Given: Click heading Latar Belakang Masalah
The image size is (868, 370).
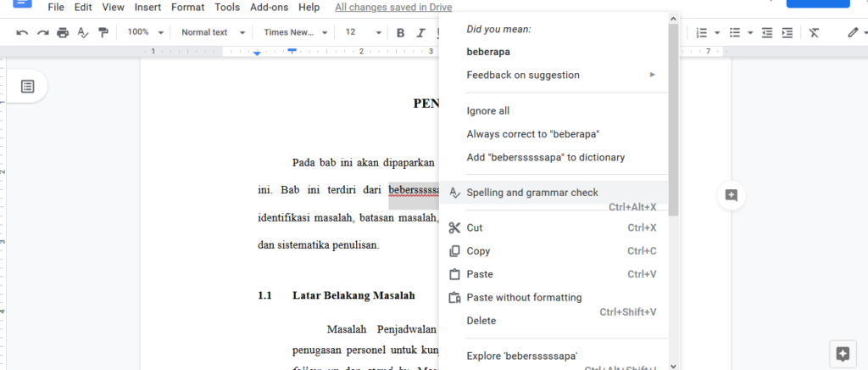Looking at the screenshot, I should point(353,295).
